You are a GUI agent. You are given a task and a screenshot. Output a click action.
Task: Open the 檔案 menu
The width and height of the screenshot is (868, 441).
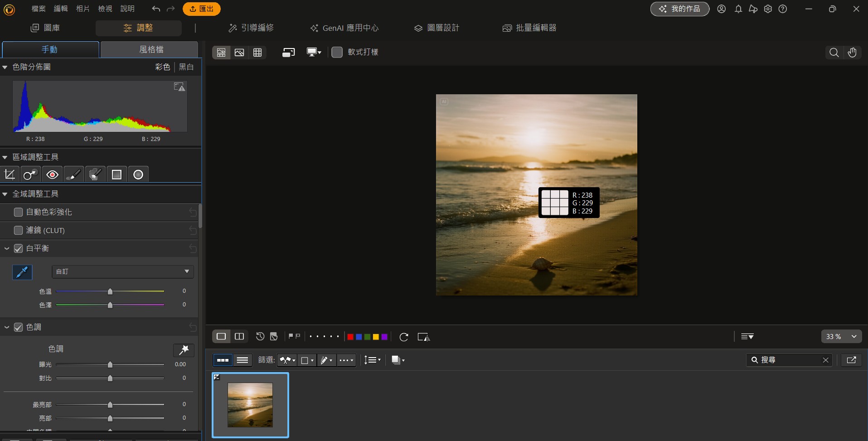(x=39, y=9)
